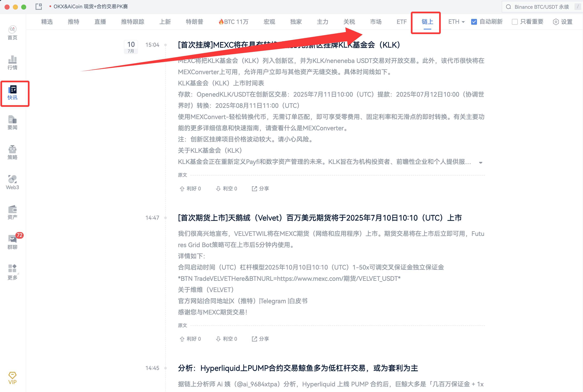Share the KLK listing news item
Screen dimensions: 583x392
pos(260,189)
